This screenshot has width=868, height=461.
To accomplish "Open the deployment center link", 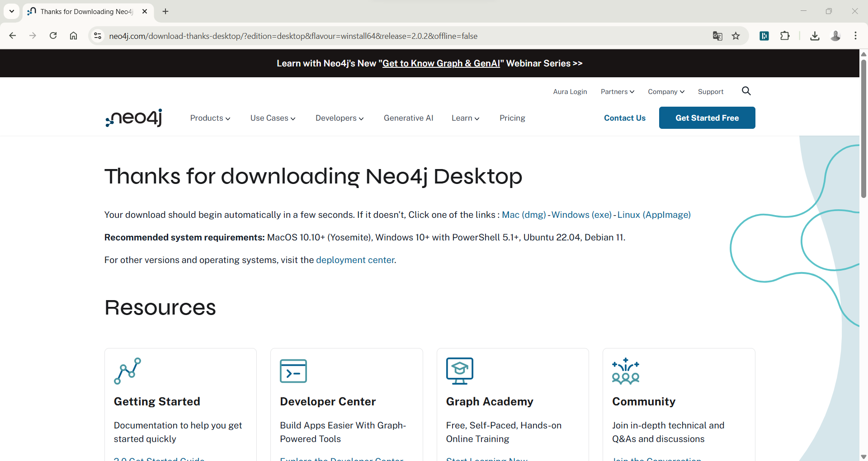I will coord(355,260).
